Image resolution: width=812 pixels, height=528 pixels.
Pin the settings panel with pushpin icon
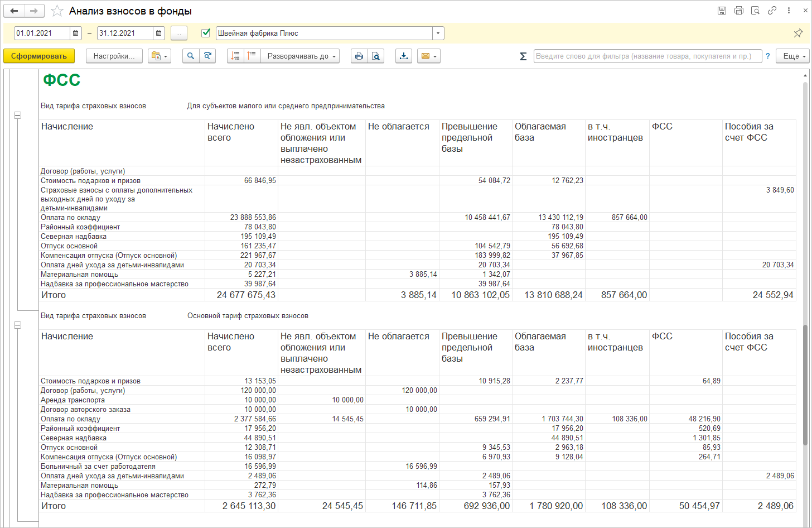click(x=798, y=33)
